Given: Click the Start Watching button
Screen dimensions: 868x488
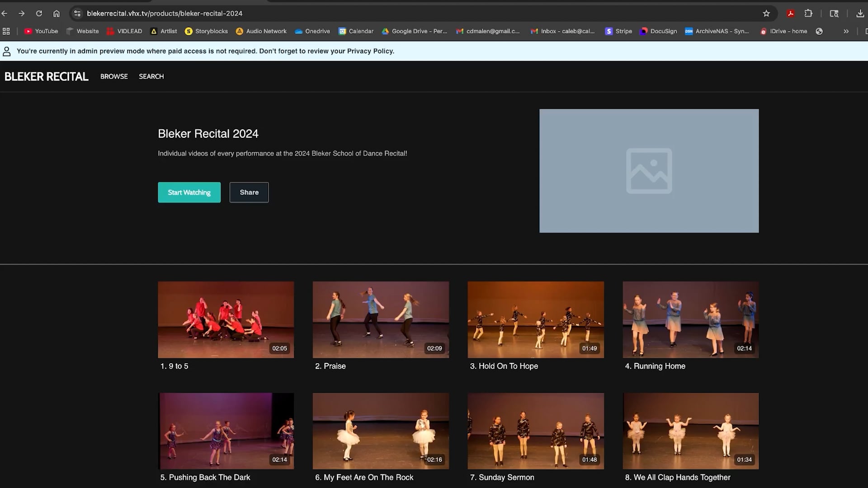Looking at the screenshot, I should pos(189,192).
